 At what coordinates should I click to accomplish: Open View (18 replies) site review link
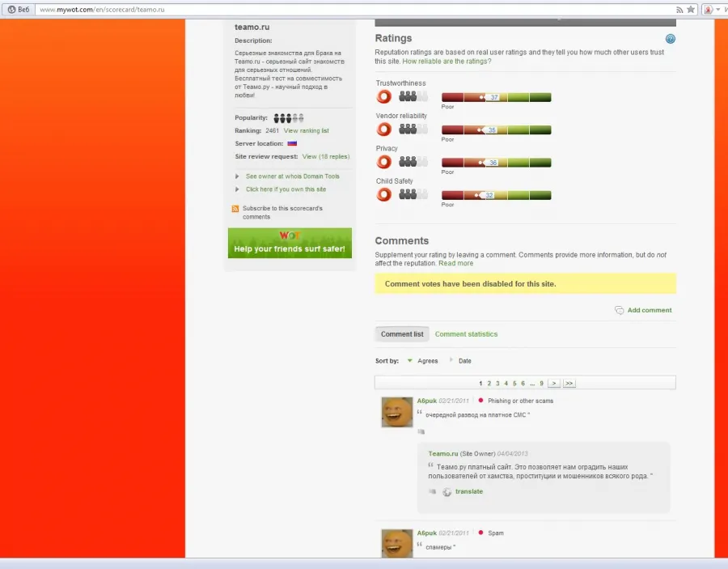(326, 156)
